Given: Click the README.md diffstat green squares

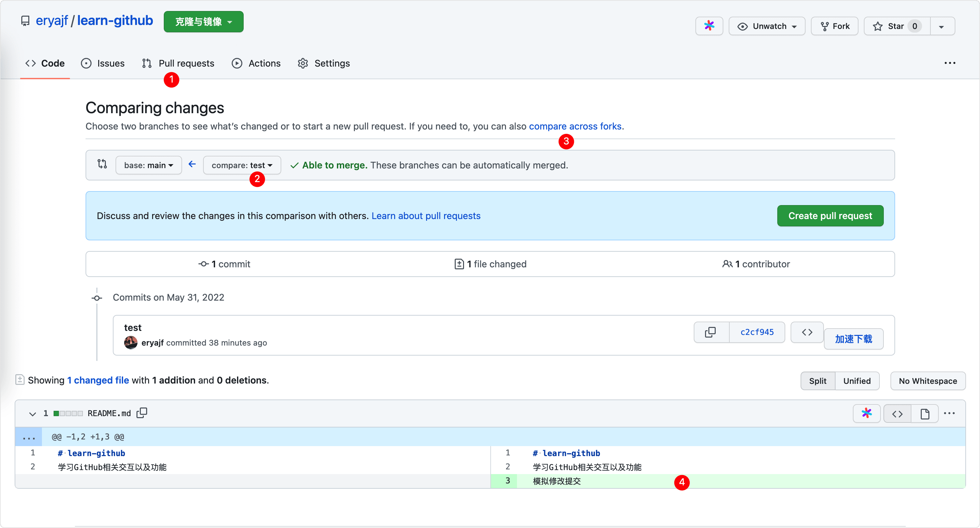Looking at the screenshot, I should [x=68, y=413].
